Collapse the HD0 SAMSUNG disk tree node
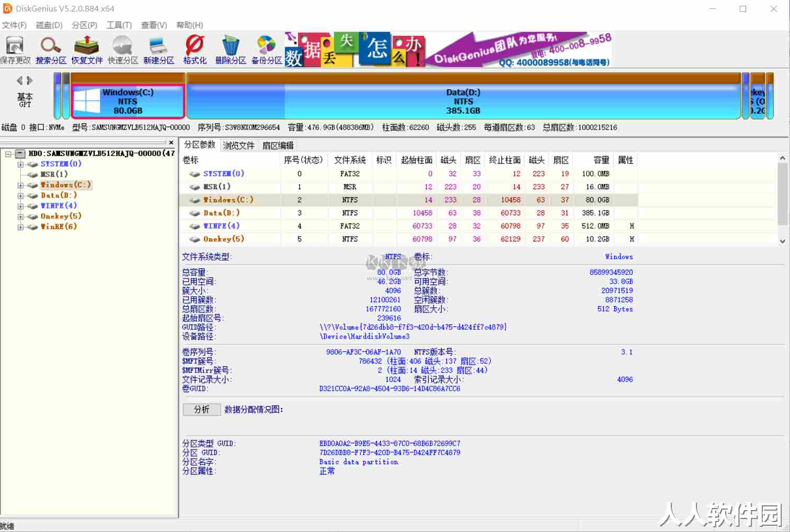The image size is (790, 532). (x=8, y=154)
